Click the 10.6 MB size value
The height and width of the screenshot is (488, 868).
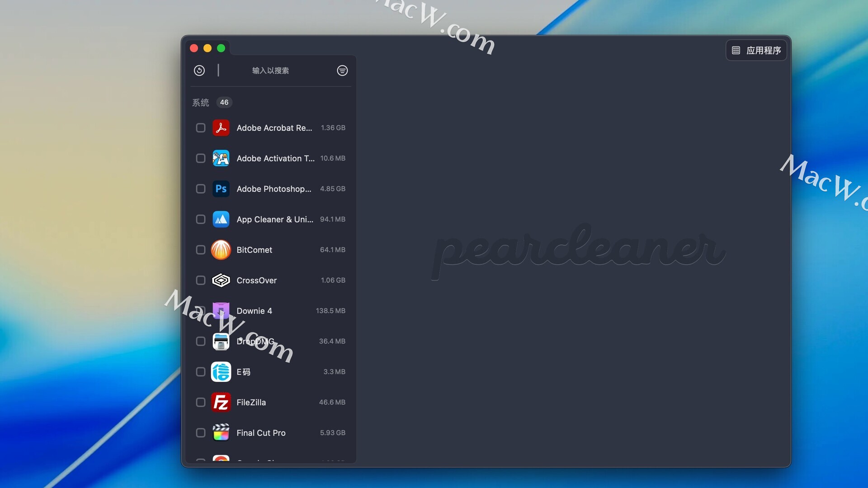coord(333,158)
